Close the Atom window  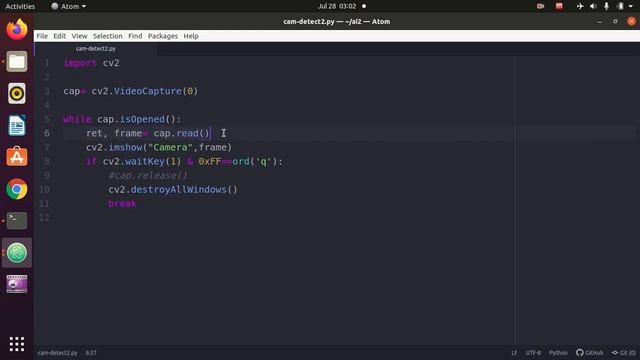[631, 22]
